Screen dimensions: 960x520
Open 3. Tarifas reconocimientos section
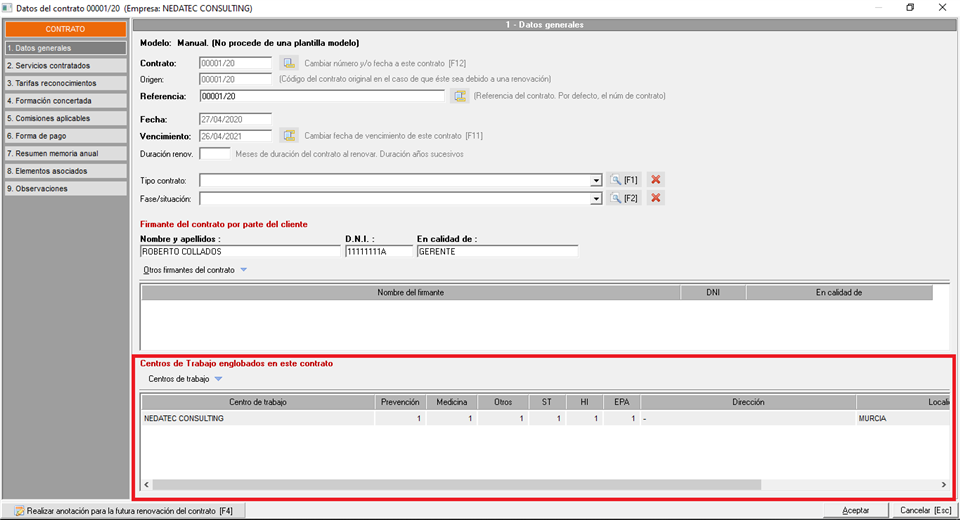[x=66, y=83]
